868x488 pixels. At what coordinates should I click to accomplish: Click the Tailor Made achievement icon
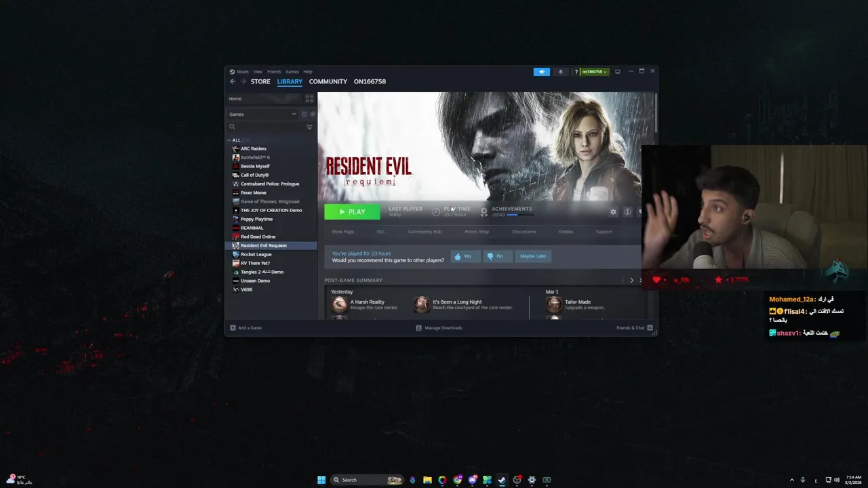tap(554, 304)
